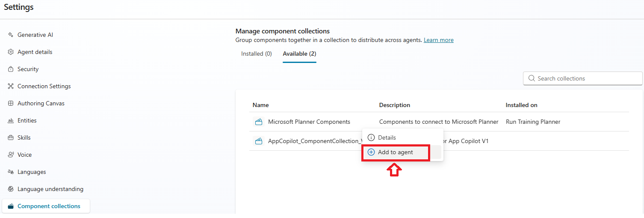Select the Available (2) tab
This screenshot has height=218, width=644.
(x=299, y=54)
